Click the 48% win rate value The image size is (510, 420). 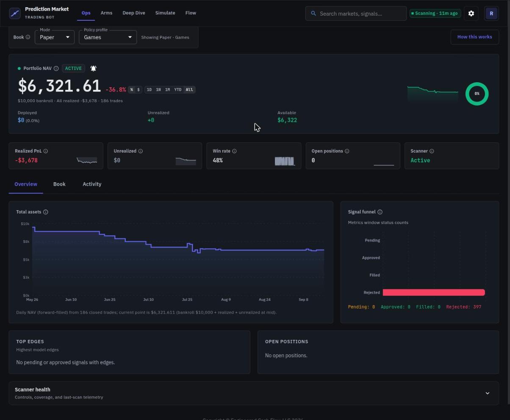(218, 160)
